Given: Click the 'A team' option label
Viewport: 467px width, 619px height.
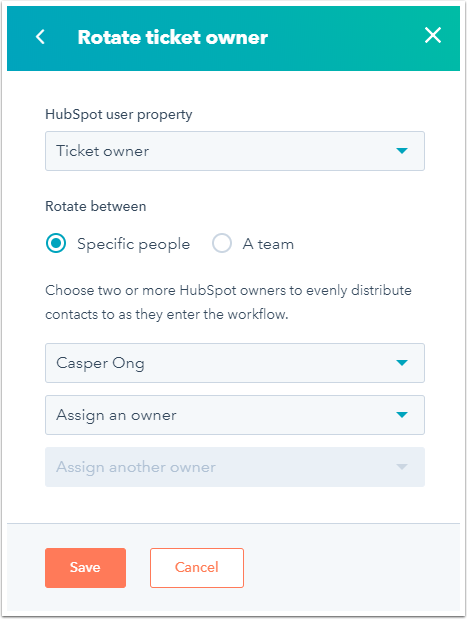Looking at the screenshot, I should tap(268, 244).
